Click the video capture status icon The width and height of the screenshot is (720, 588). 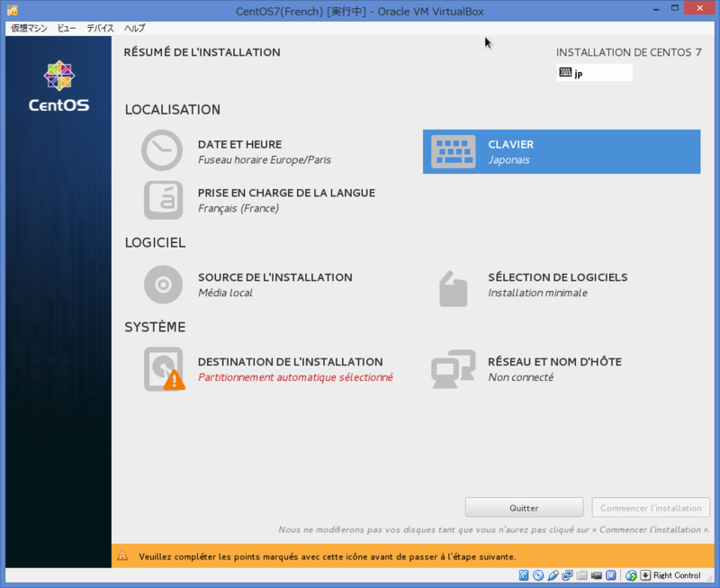click(x=597, y=575)
